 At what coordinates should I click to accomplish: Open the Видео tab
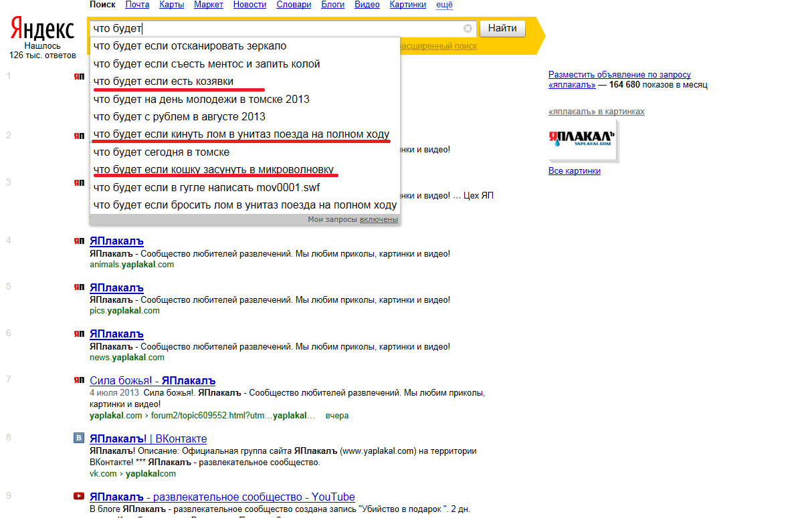click(x=367, y=5)
